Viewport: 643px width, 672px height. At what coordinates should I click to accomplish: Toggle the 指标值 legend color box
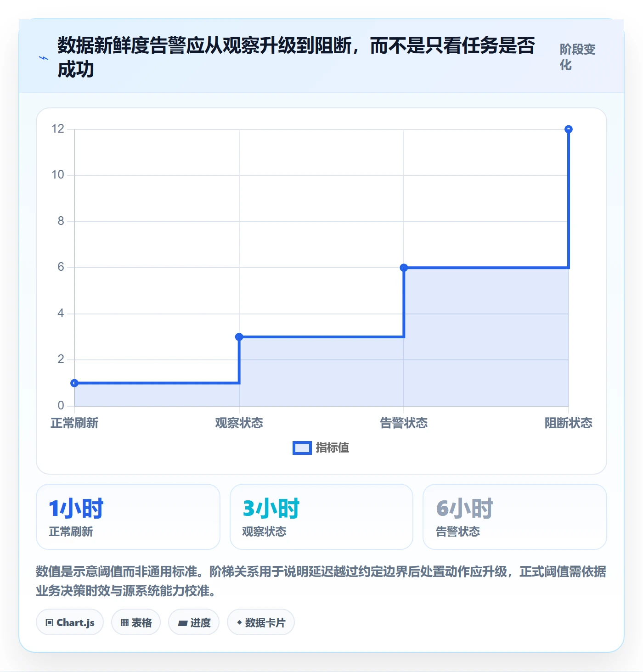tap(302, 448)
